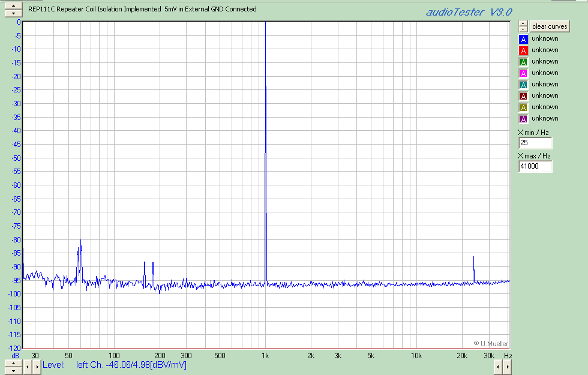Click 'unknown' label beside magenta curve icon
Viewport: 588px width, 375px height.
point(545,73)
